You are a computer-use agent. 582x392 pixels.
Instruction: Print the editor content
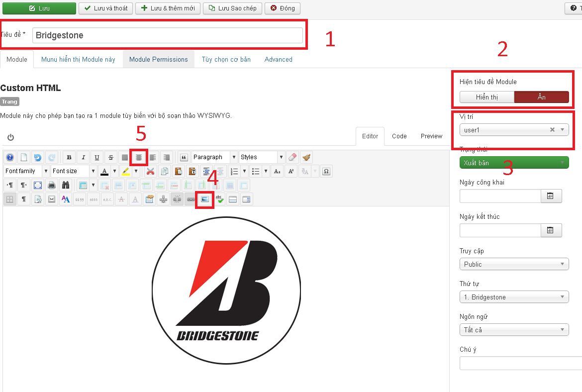coord(52,185)
